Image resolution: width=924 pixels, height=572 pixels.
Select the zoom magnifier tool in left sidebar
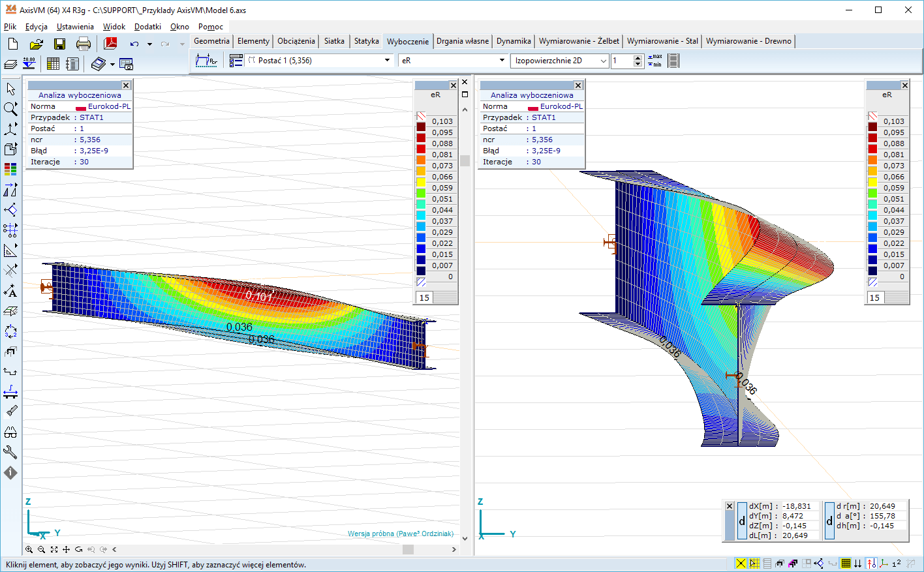coord(10,109)
